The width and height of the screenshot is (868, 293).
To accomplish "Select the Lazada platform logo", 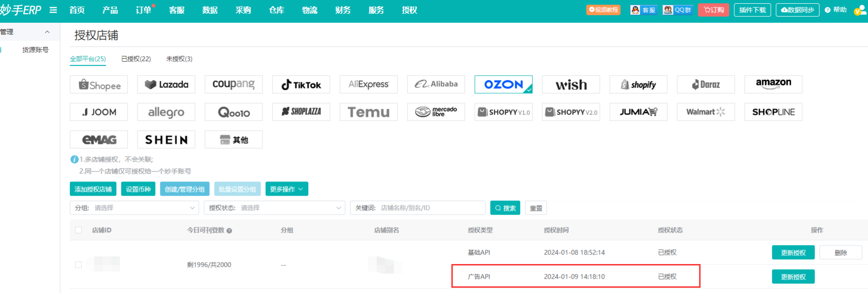I will [x=166, y=85].
